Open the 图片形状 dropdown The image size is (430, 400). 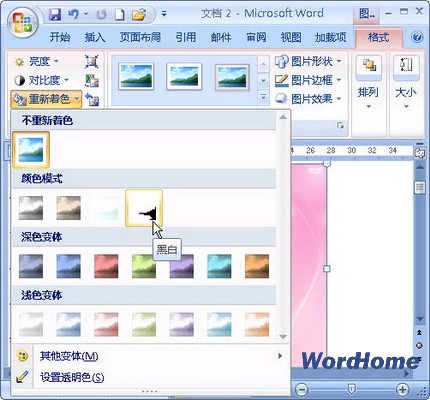coord(308,61)
